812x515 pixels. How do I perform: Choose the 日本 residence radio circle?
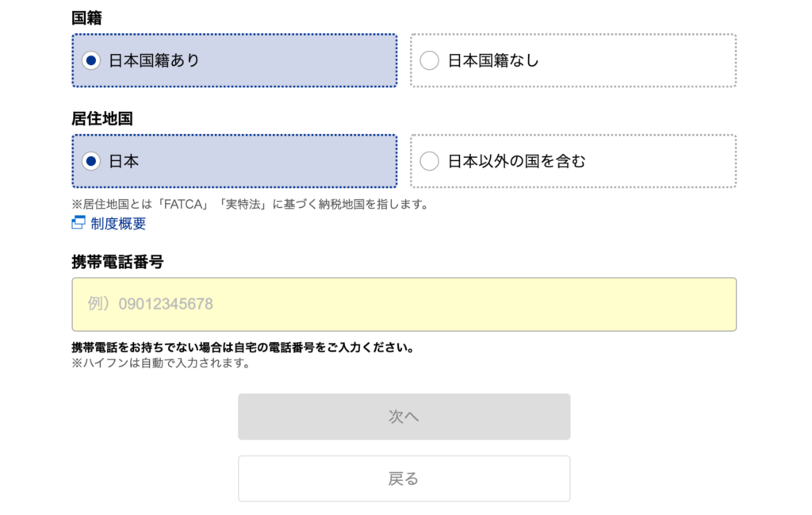pyautogui.click(x=91, y=161)
